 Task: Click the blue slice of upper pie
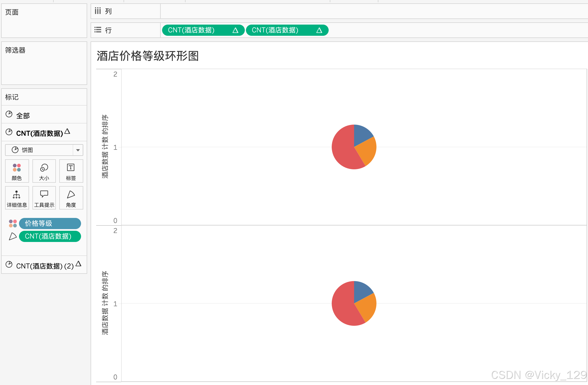(x=361, y=134)
